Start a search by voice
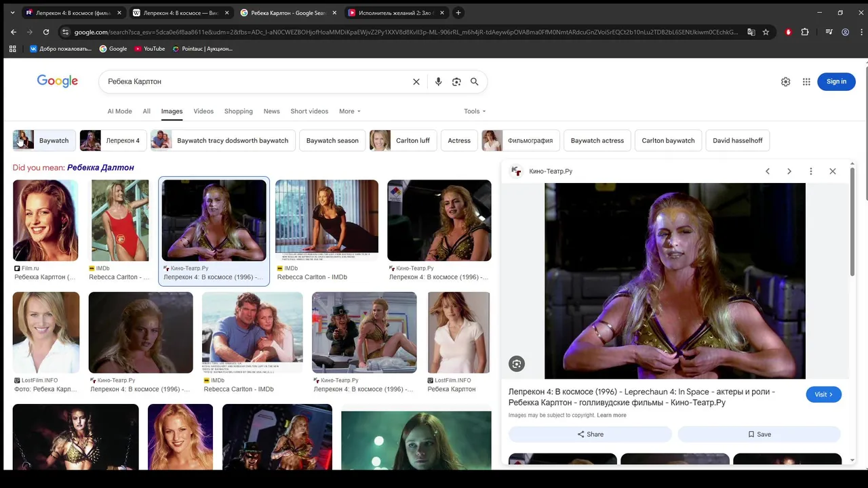Image resolution: width=868 pixels, height=488 pixels. pos(438,81)
